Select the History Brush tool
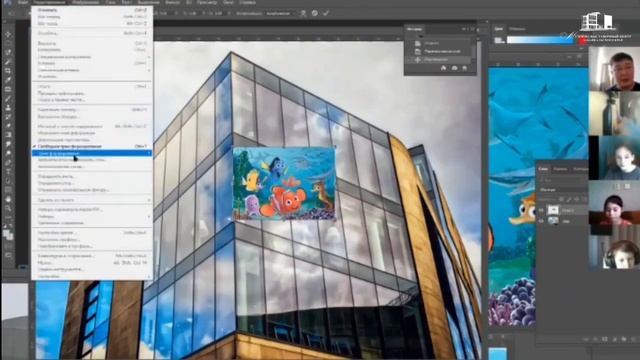The height and width of the screenshot is (360, 640). 8,117
